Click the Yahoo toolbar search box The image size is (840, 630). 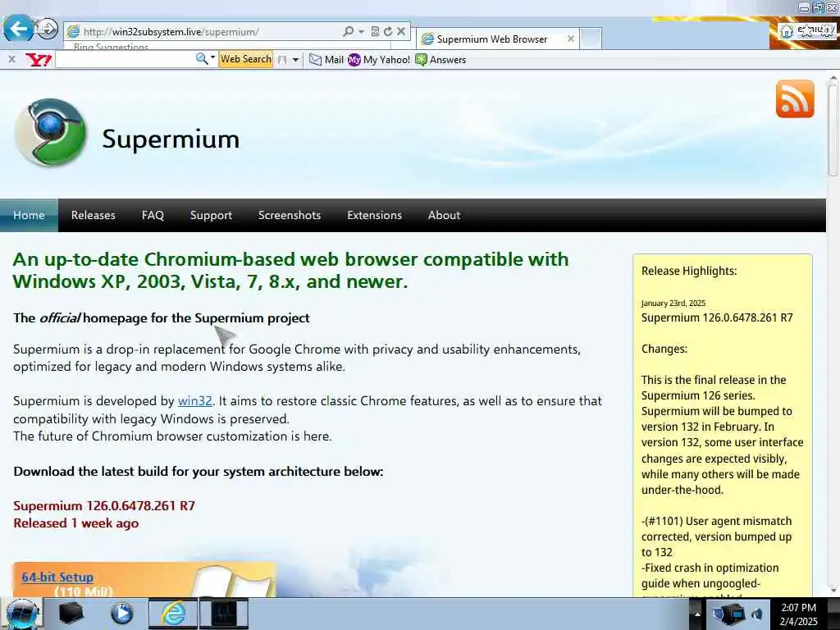coord(125,59)
